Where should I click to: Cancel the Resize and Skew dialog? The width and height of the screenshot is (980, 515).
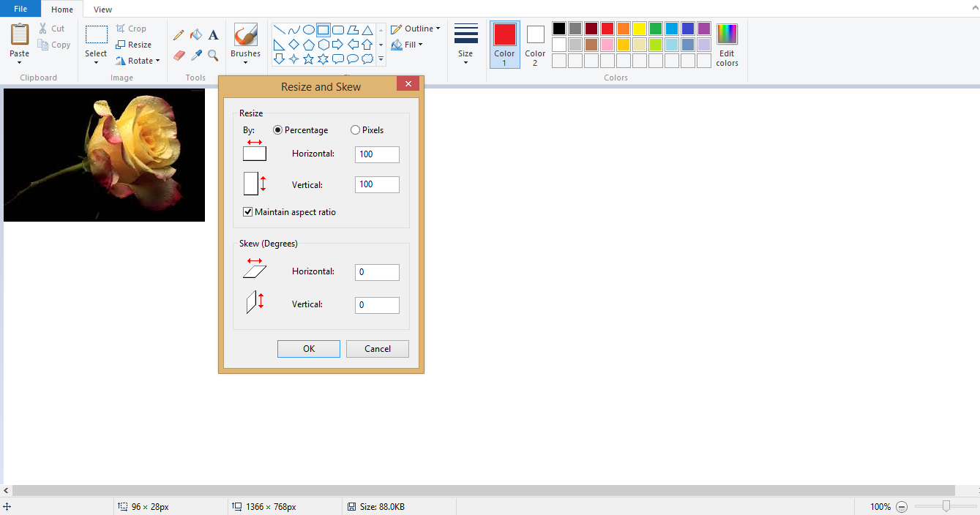point(377,349)
